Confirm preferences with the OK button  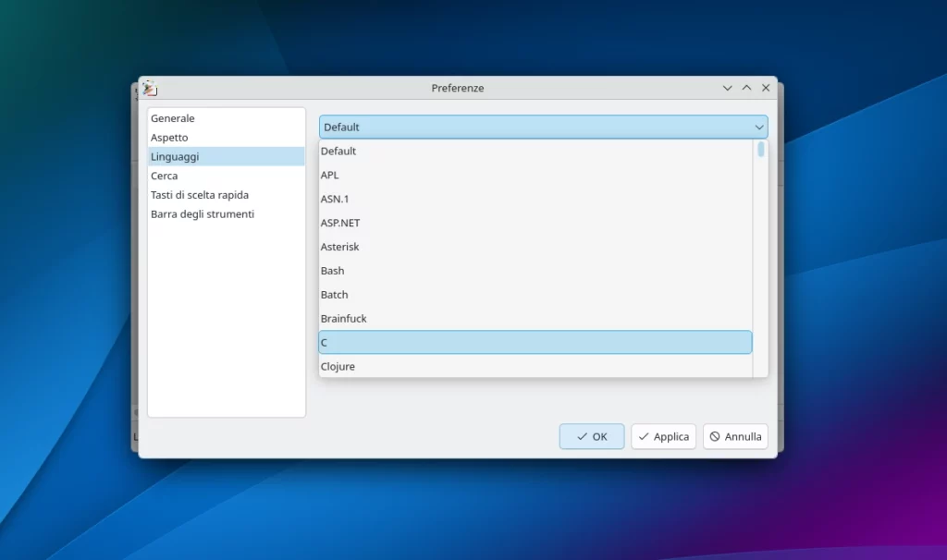tap(592, 436)
